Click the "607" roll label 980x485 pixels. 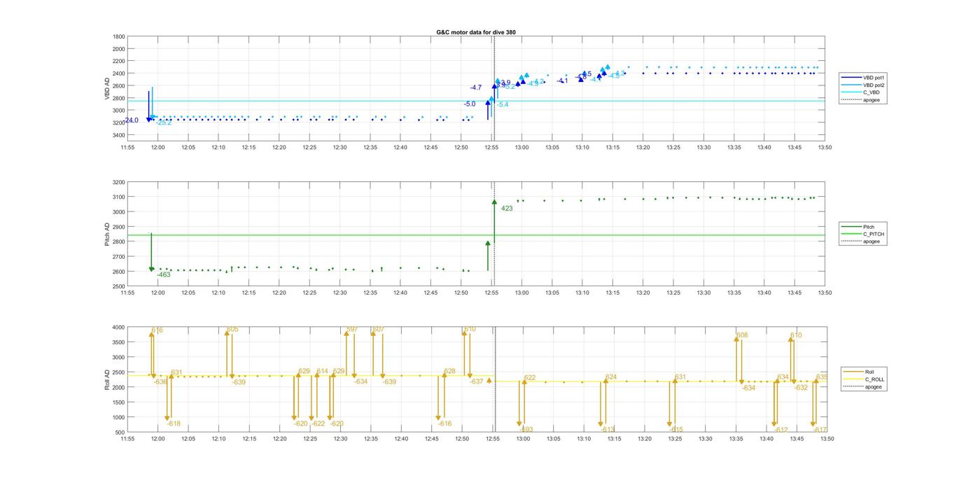pyautogui.click(x=379, y=330)
